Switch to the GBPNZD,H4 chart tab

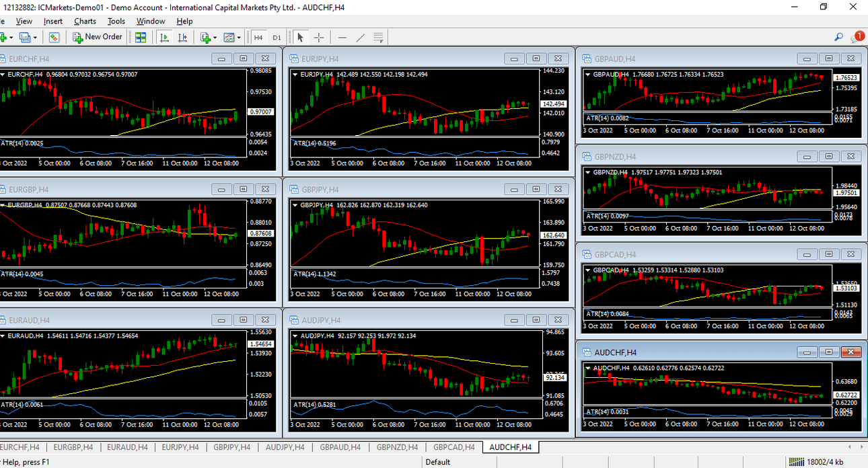click(x=397, y=447)
